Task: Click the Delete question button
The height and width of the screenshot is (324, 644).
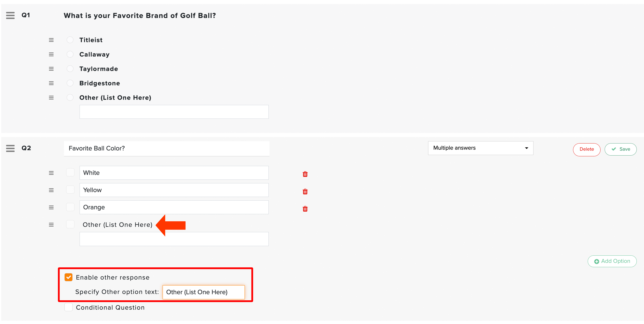Action: click(x=586, y=149)
